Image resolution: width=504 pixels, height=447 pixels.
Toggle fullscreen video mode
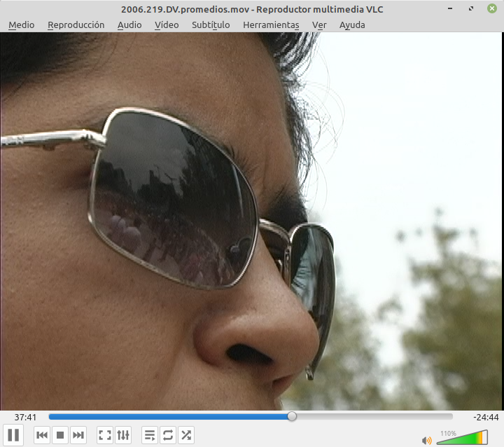105,435
